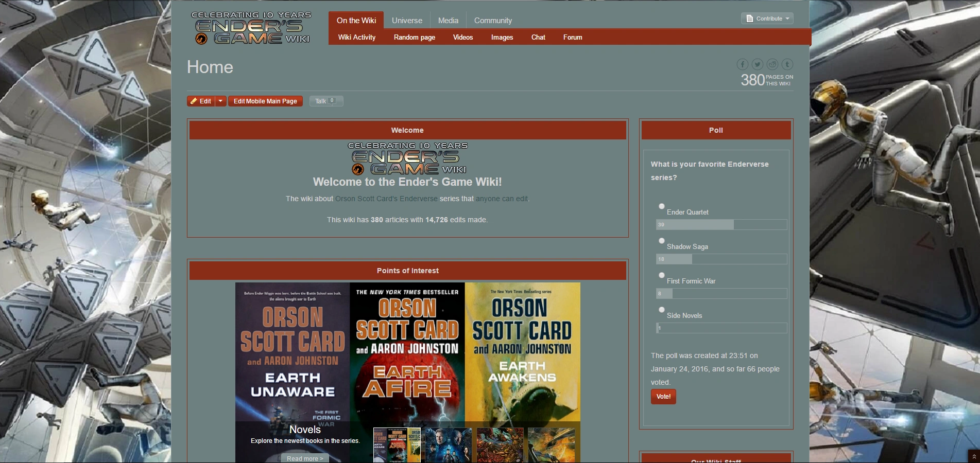
Task: Click the 'Points of Interest' heading
Action: (x=408, y=271)
